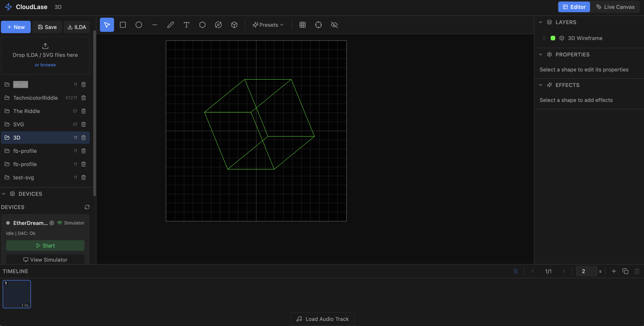
Task: Choose the Pencil freehand draw tool
Action: [x=170, y=25]
